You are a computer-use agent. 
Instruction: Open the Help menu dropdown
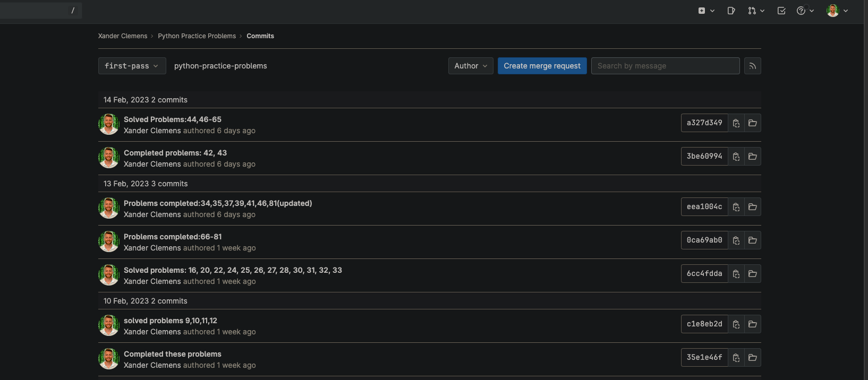805,11
